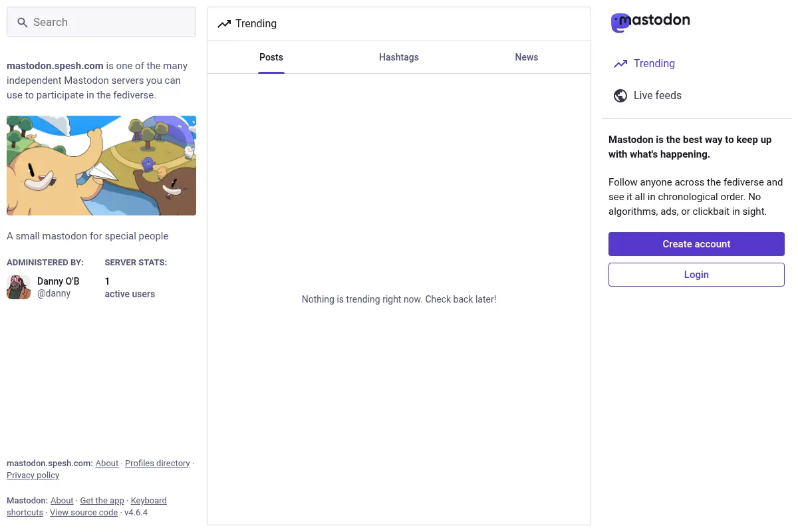
Task: Click the trending icon in the column header
Action: pos(224,24)
